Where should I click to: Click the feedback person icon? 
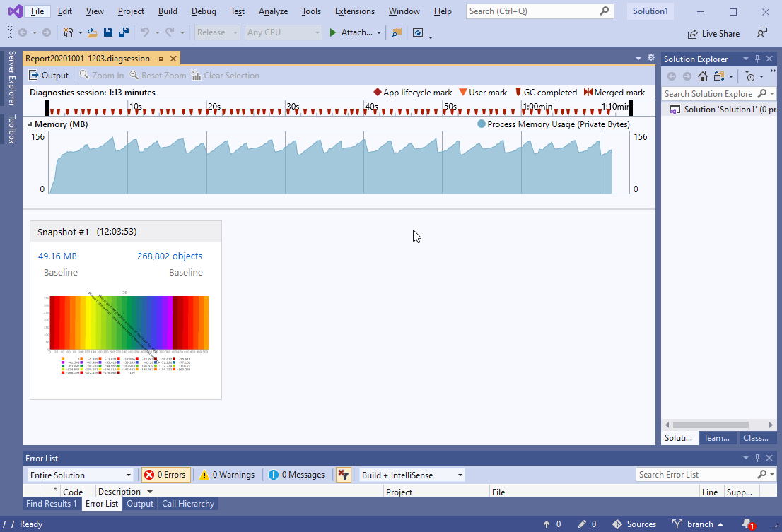(761, 33)
